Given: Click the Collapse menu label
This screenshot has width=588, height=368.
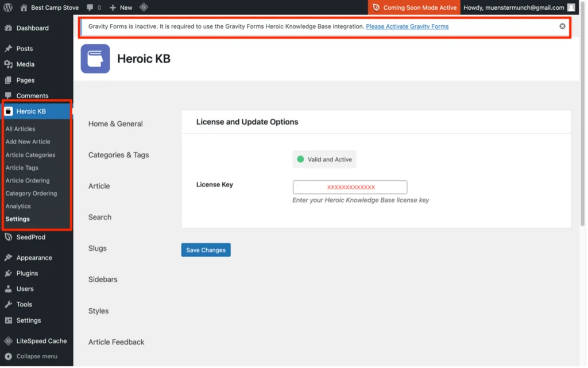Looking at the screenshot, I should (x=37, y=357).
